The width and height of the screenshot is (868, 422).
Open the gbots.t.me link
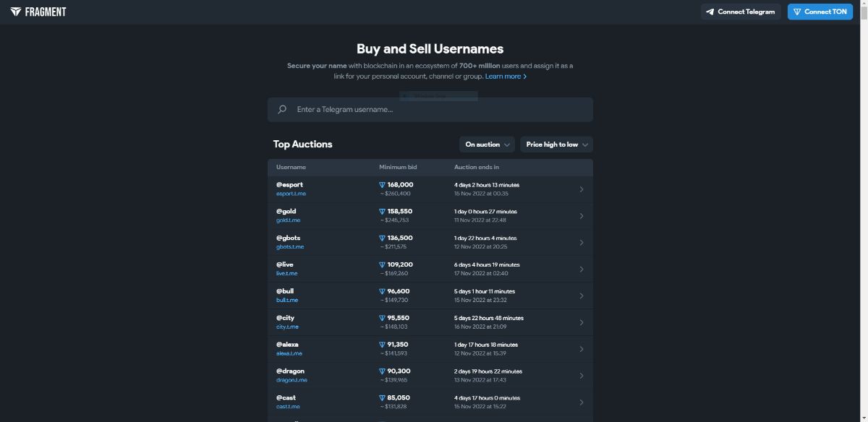click(x=290, y=247)
